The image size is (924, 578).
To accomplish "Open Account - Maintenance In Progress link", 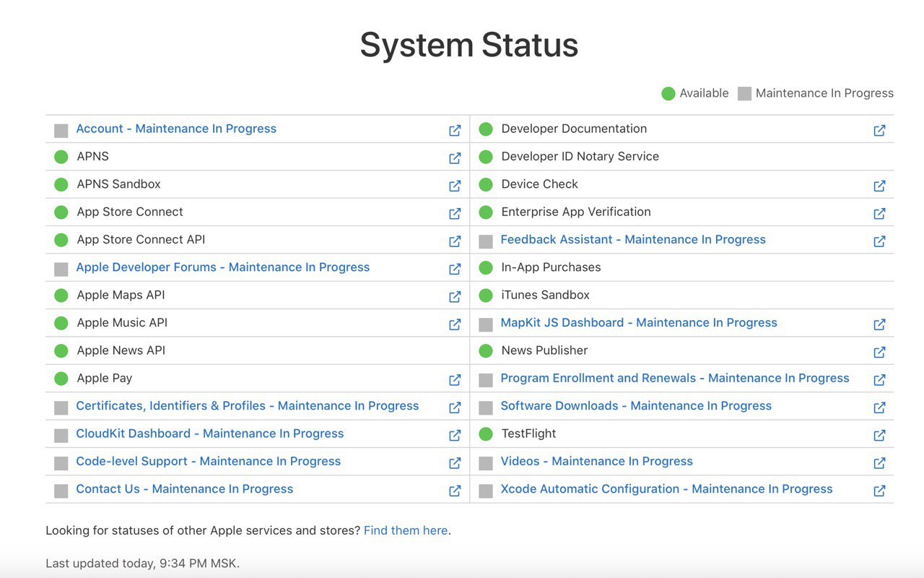I will tap(176, 129).
